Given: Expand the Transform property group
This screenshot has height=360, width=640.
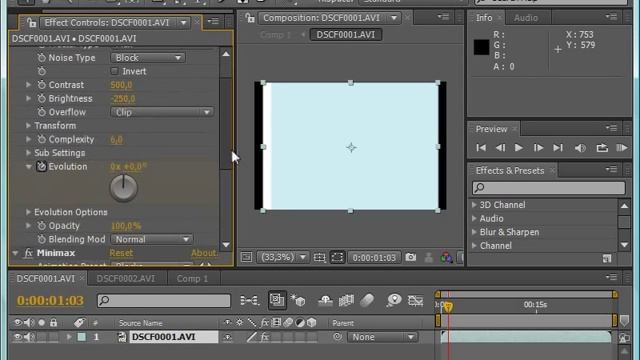Looking at the screenshot, I should click(x=28, y=126).
